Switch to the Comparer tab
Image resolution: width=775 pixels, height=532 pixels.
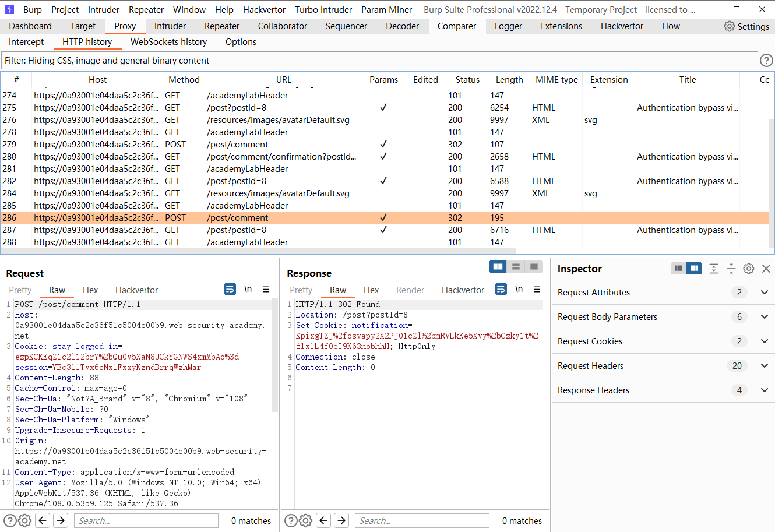[457, 26]
